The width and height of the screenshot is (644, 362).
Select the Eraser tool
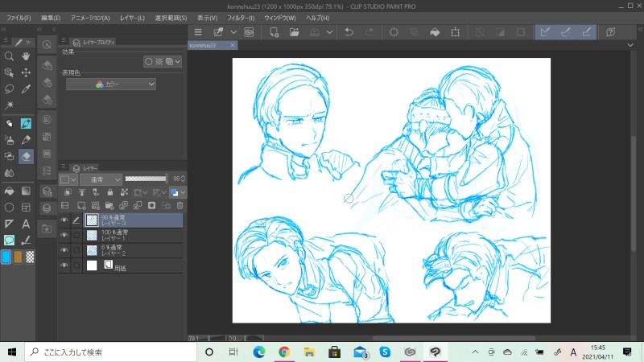point(27,156)
